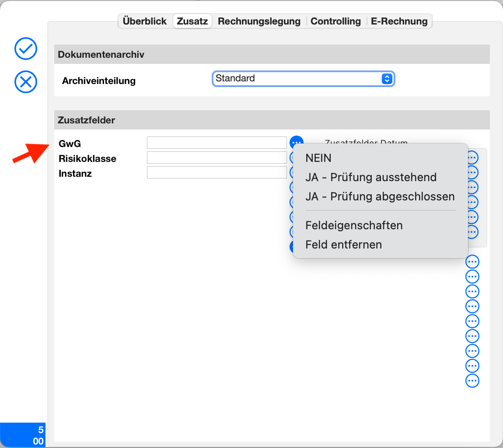The width and height of the screenshot is (503, 448).
Task: Click into the Instanz text field
Action: click(x=217, y=172)
